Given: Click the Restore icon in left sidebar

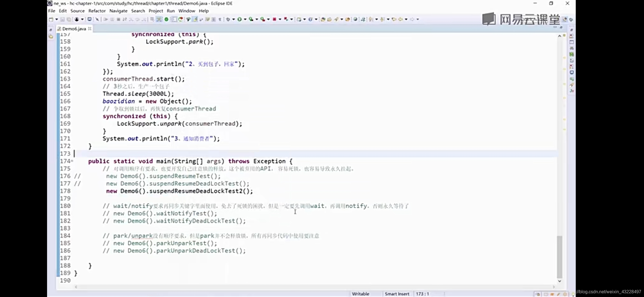Looking at the screenshot, I should (x=51, y=30).
